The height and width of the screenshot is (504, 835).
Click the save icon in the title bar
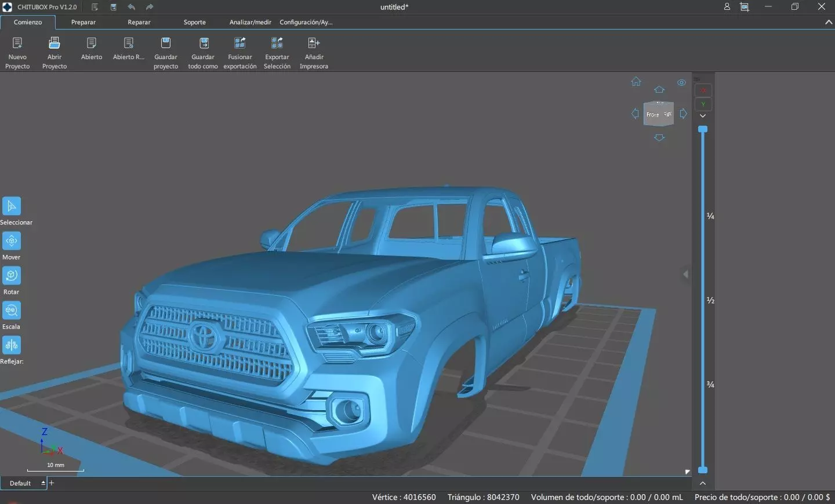pos(114,7)
